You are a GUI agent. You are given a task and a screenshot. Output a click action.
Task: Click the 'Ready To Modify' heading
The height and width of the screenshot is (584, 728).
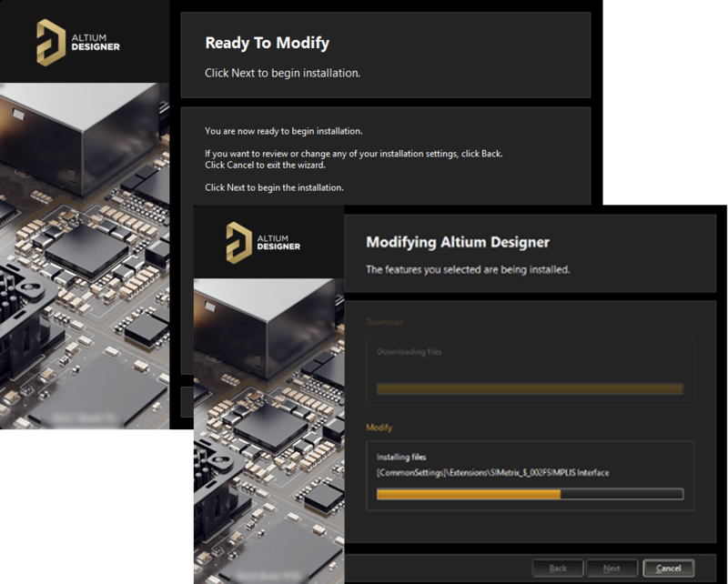(267, 43)
